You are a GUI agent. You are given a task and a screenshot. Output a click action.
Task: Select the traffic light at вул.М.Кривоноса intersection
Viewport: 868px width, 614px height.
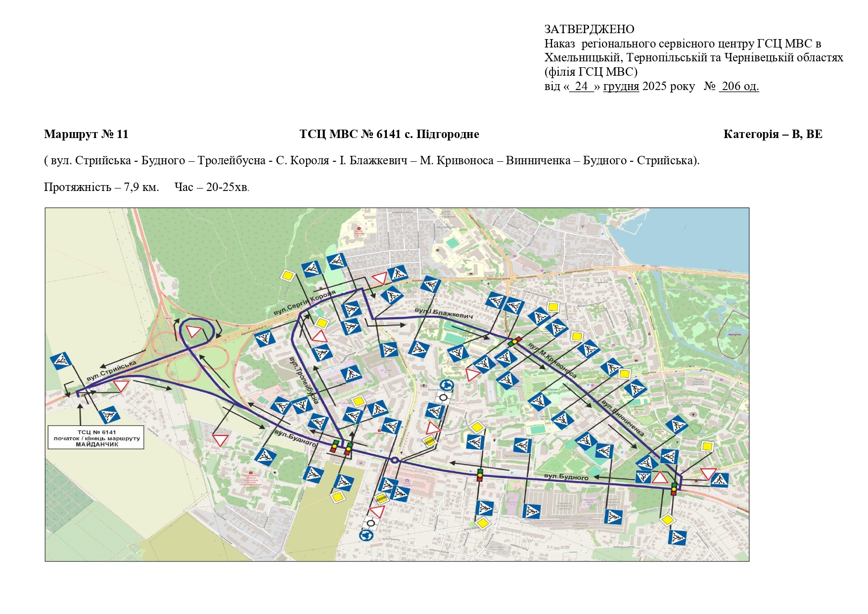click(x=514, y=341)
